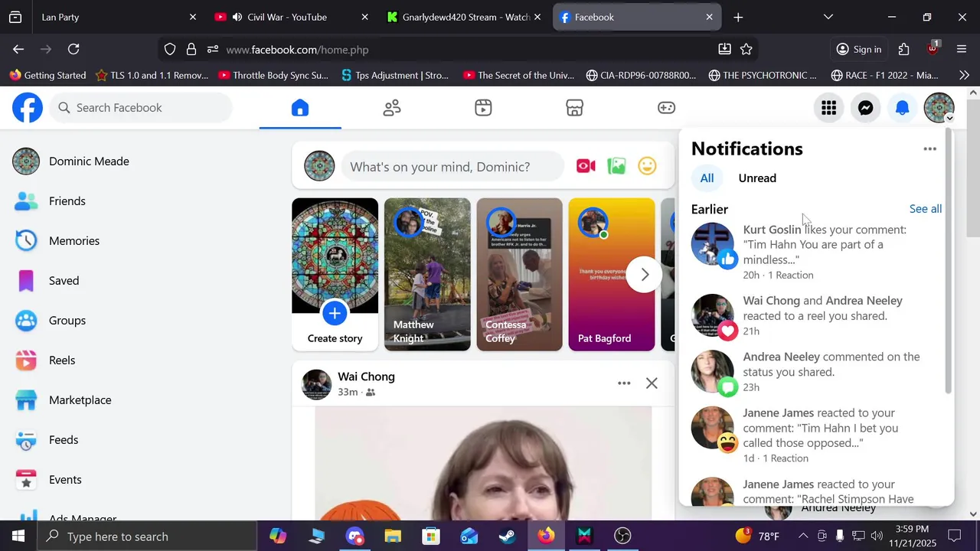
Task: Open Wai Chong's name on post
Action: [x=367, y=377]
